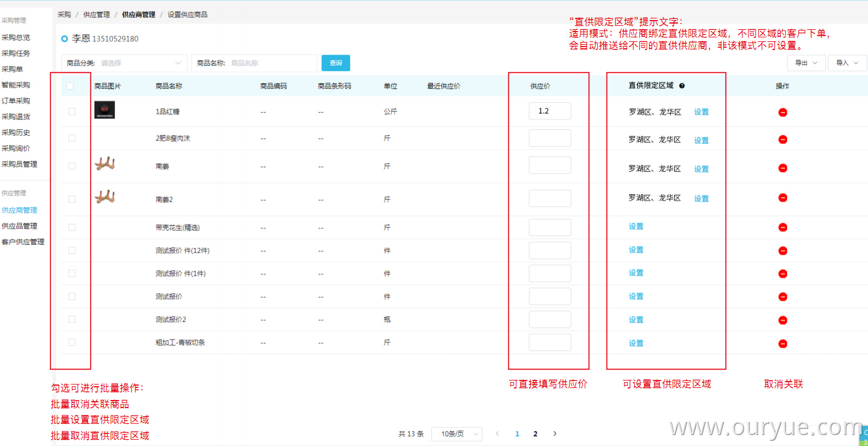The image size is (868, 446).
Task: Check the box for 1品红糖 row
Action: point(72,111)
